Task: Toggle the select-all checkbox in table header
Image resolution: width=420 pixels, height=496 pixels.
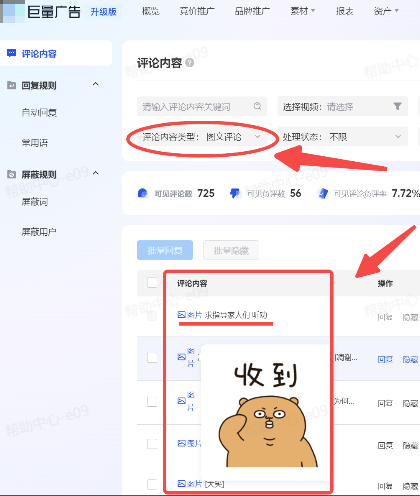Action: click(x=152, y=282)
